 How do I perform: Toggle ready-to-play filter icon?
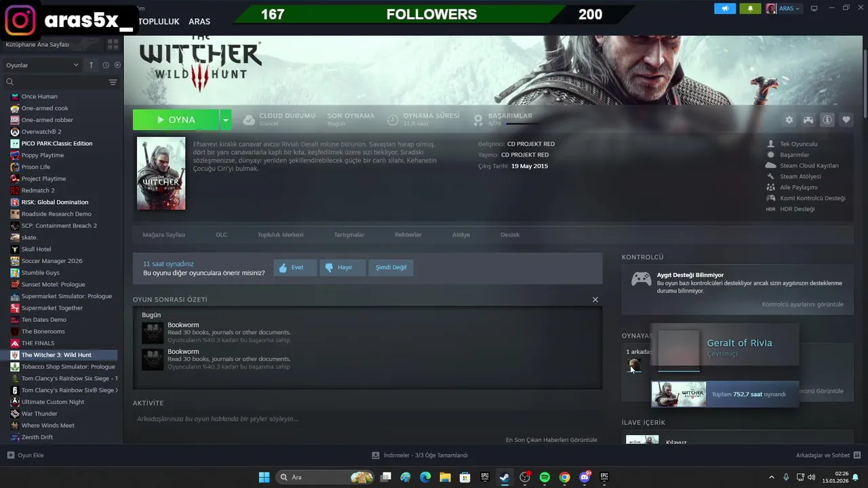point(117,65)
